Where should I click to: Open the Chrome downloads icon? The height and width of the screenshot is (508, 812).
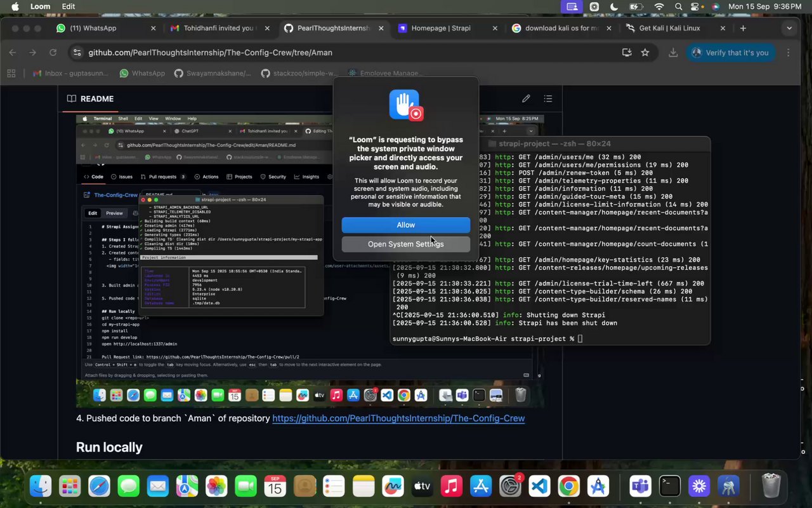(x=673, y=53)
